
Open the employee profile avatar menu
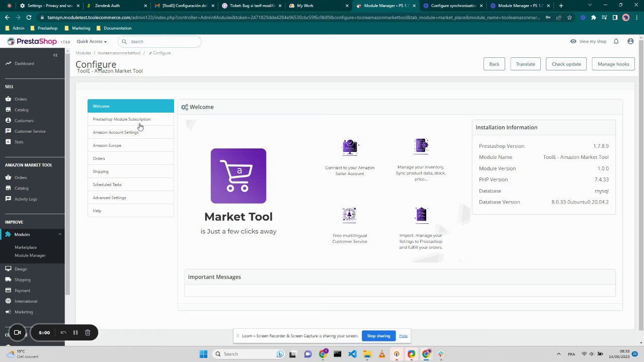coord(630,41)
